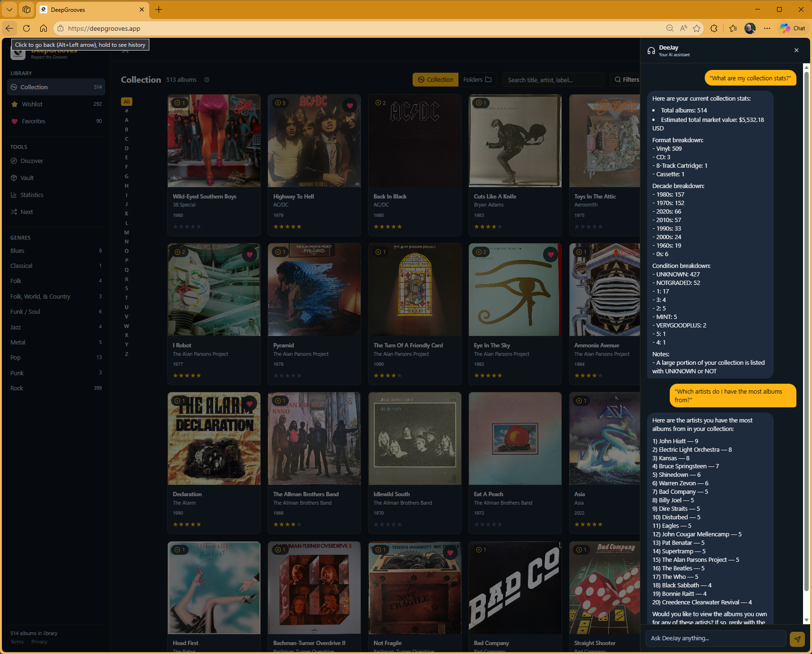Toggle favorite heart on Declaration album
Screen dimensions: 812x654
pyautogui.click(x=250, y=403)
